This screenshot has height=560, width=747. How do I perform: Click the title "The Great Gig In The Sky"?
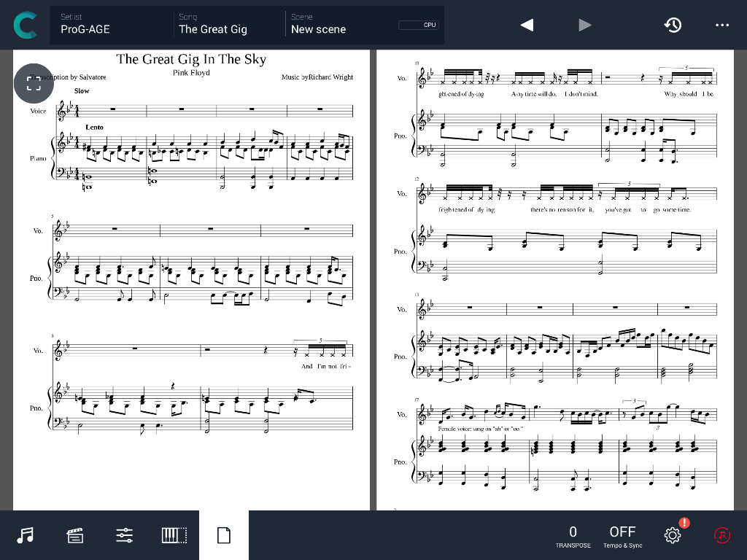(191, 59)
